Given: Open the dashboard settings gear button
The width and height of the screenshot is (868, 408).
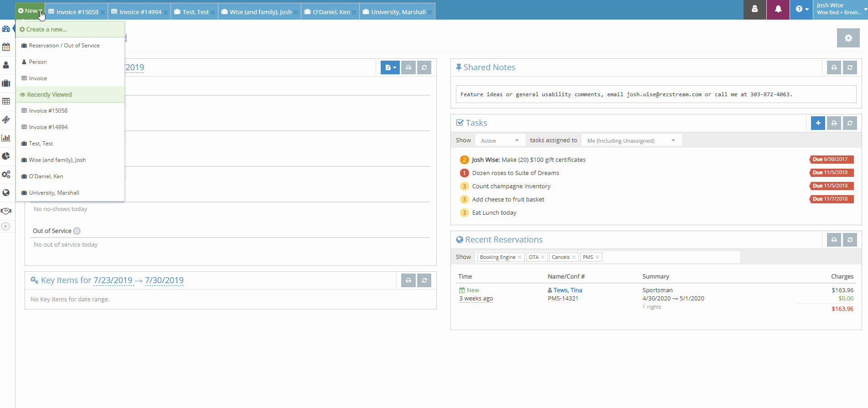Looking at the screenshot, I should coord(848,38).
